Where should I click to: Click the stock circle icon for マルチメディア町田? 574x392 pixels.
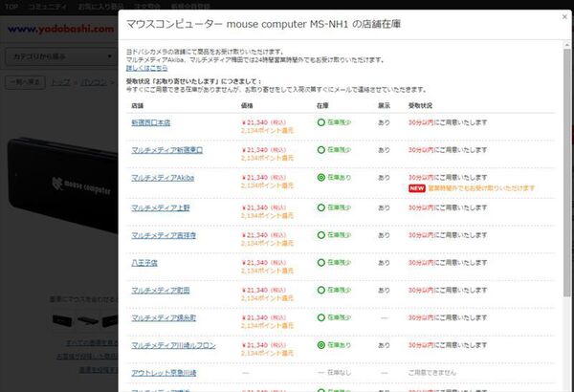pyautogui.click(x=321, y=290)
